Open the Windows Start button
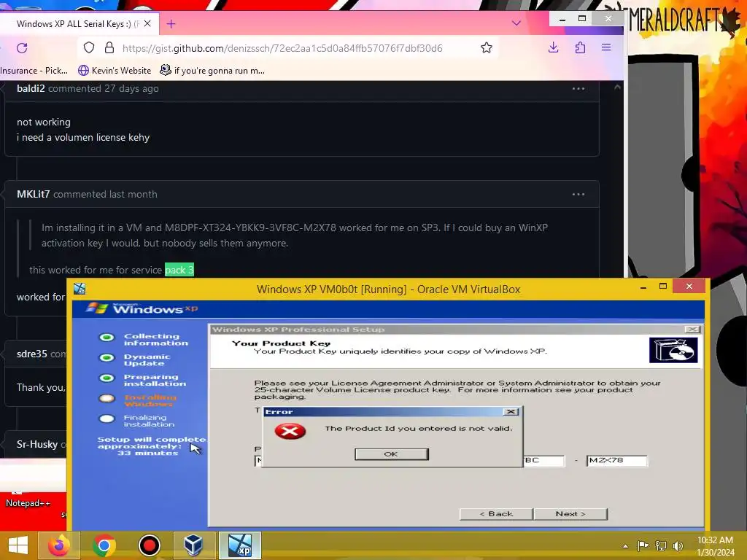Viewport: 747px width, 560px height. tap(18, 545)
